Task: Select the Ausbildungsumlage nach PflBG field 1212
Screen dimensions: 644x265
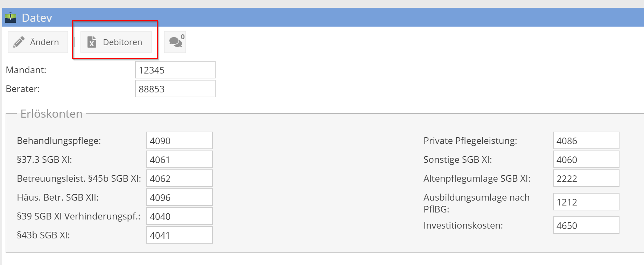Action: 586,202
